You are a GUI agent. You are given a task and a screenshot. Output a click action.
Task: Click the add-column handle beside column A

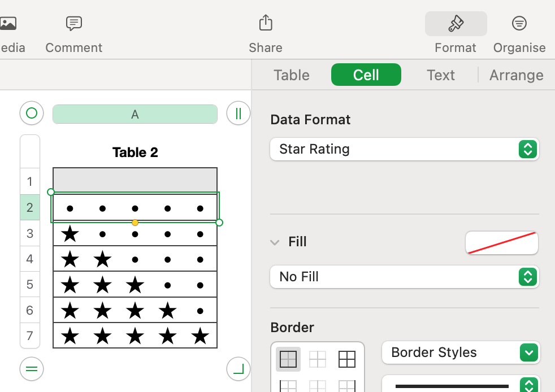pos(238,114)
